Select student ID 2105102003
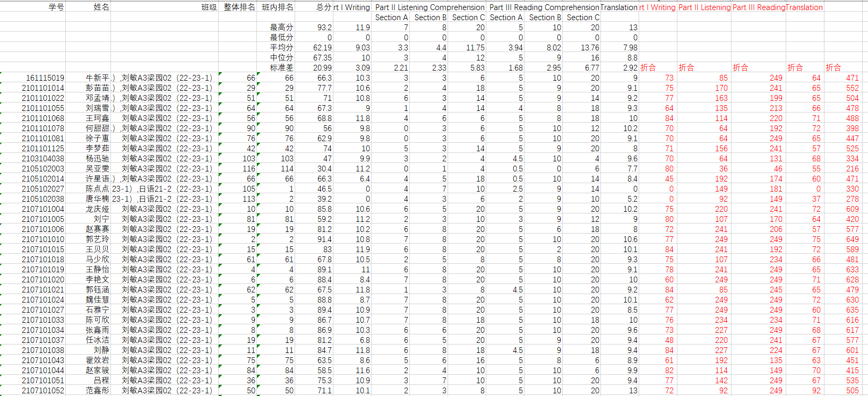The width and height of the screenshot is (868, 396). (43, 169)
